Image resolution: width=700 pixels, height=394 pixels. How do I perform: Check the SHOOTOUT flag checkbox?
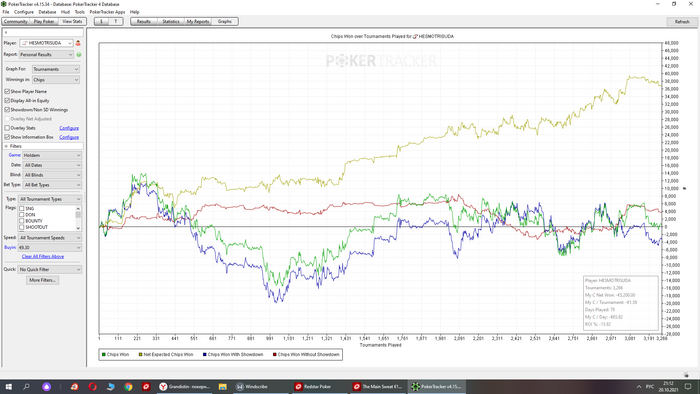coord(21,227)
